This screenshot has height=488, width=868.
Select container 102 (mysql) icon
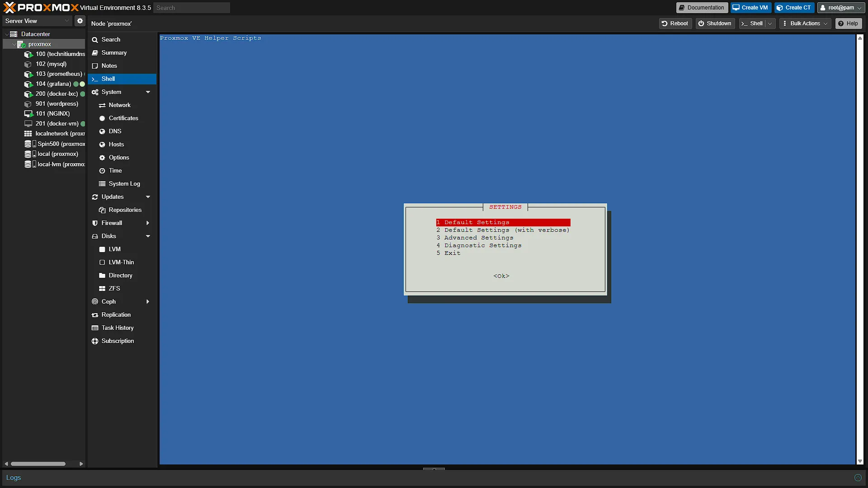pyautogui.click(x=28, y=64)
